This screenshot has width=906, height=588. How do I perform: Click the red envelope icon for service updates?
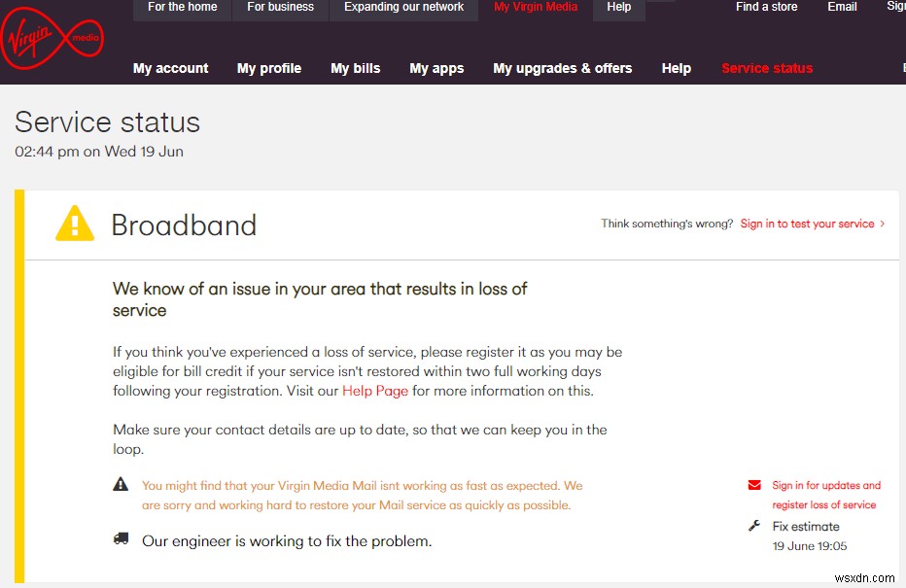click(x=754, y=484)
